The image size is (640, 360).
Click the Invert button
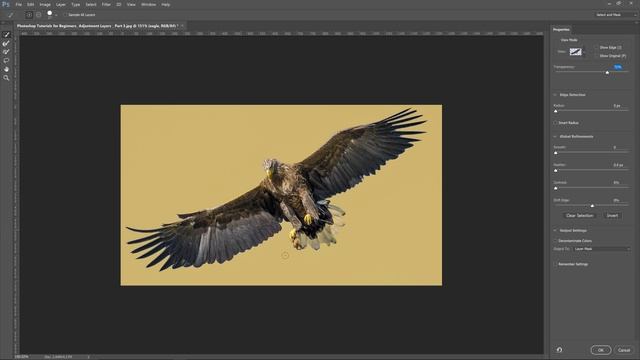pyautogui.click(x=612, y=216)
